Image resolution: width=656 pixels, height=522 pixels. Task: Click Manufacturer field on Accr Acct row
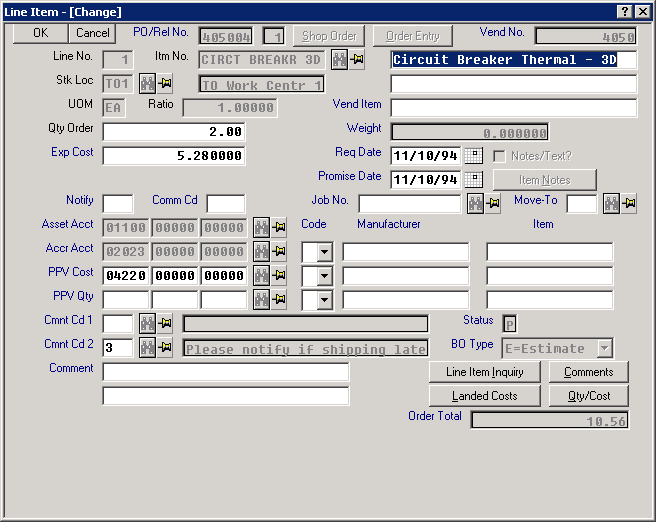pyautogui.click(x=406, y=252)
